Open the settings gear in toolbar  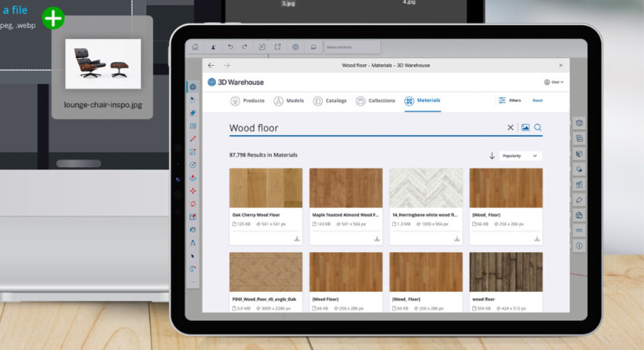[295, 47]
